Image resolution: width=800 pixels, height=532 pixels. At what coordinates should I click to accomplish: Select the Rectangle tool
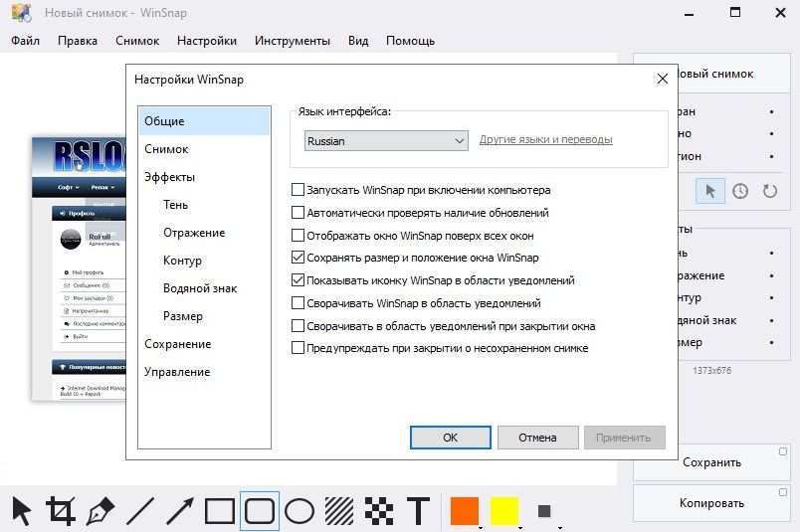click(x=219, y=510)
